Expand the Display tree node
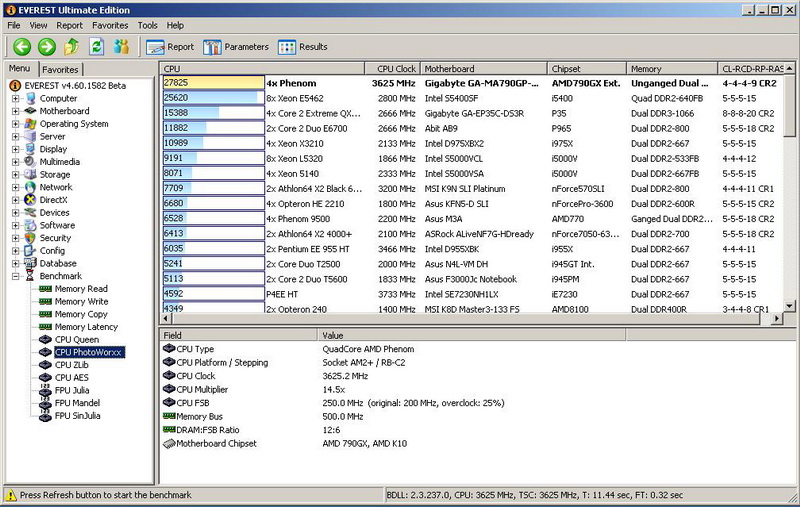Screen dimensions: 800x507 [16, 149]
